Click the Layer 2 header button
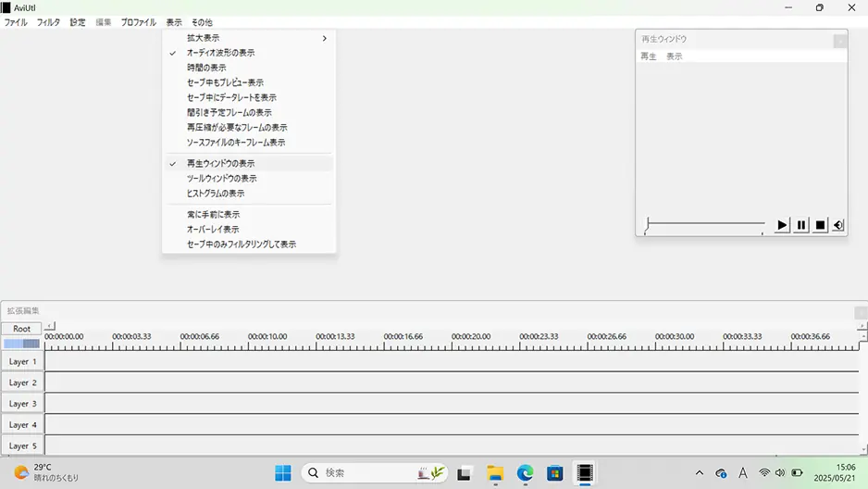868x489 pixels. 22,382
